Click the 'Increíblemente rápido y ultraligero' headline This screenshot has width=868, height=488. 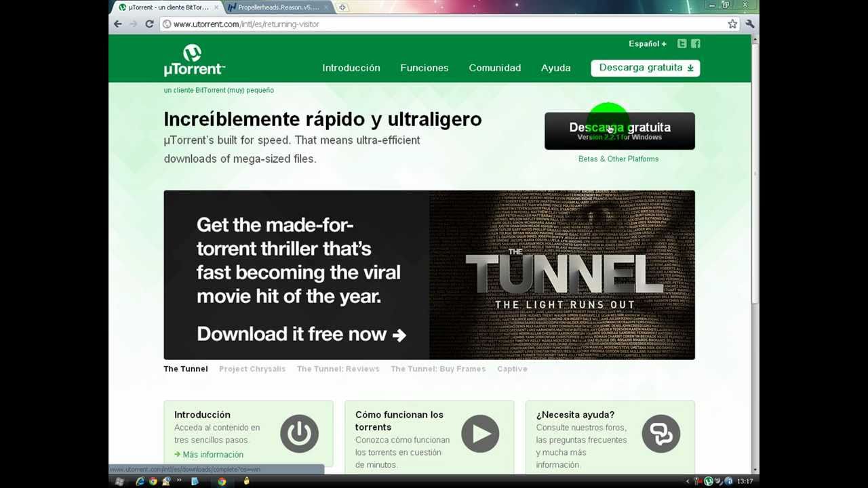tap(323, 119)
